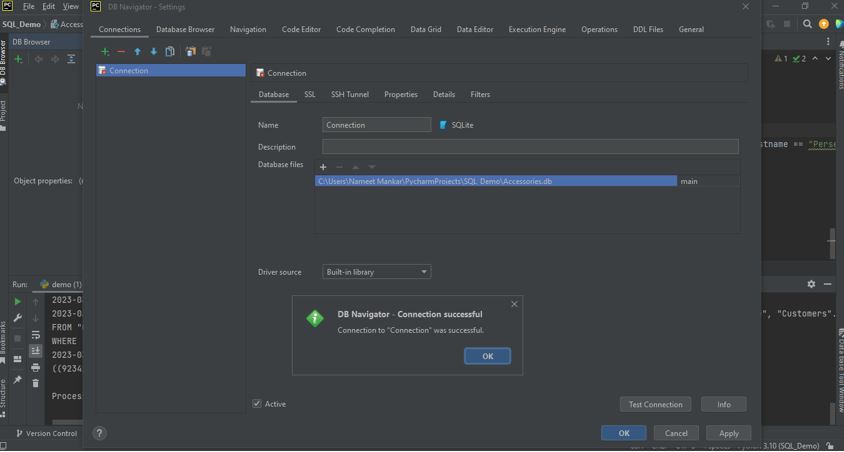Click the green Run button in Run panel

tap(17, 301)
